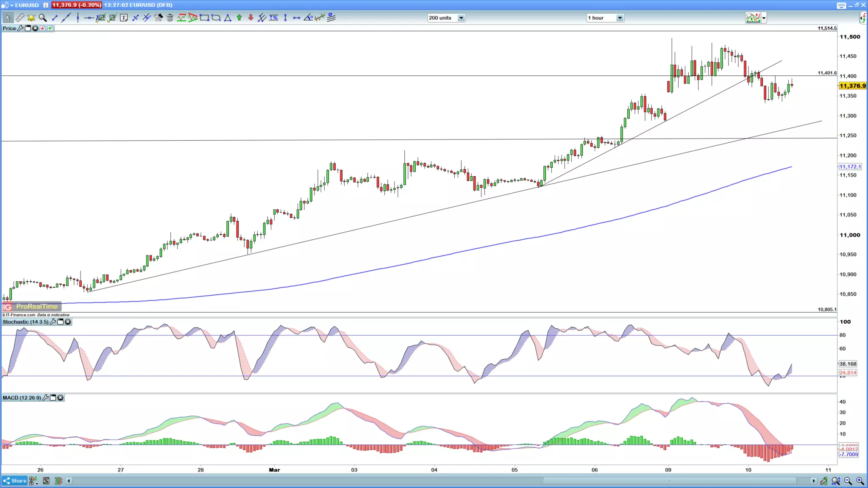Click the 11,172.1 moving average label
The image size is (868, 488).
point(850,166)
